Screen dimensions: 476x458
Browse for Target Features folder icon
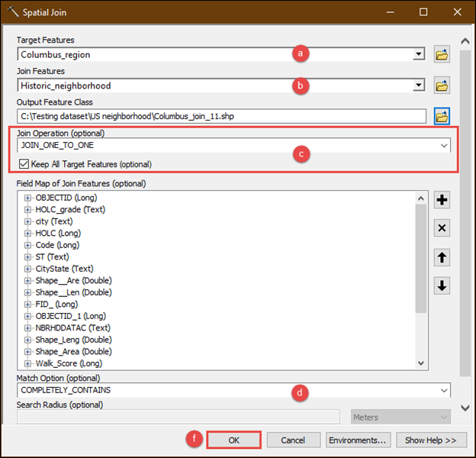click(x=442, y=55)
